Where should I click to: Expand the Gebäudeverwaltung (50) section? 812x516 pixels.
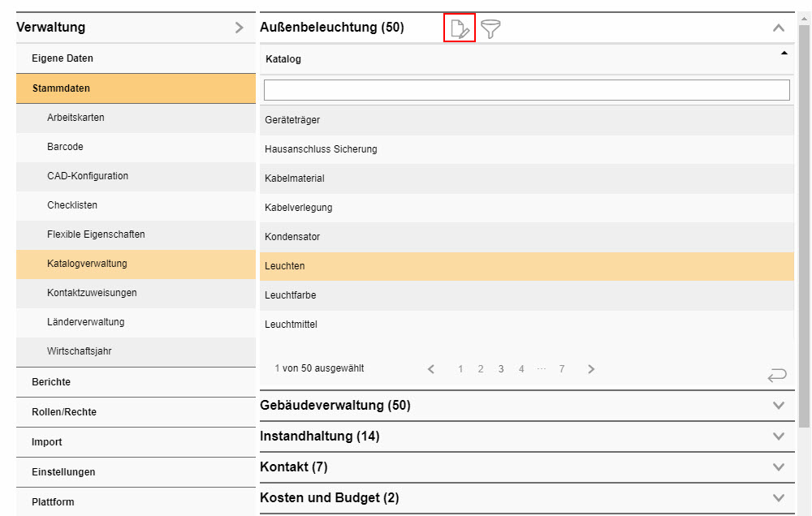click(778, 405)
